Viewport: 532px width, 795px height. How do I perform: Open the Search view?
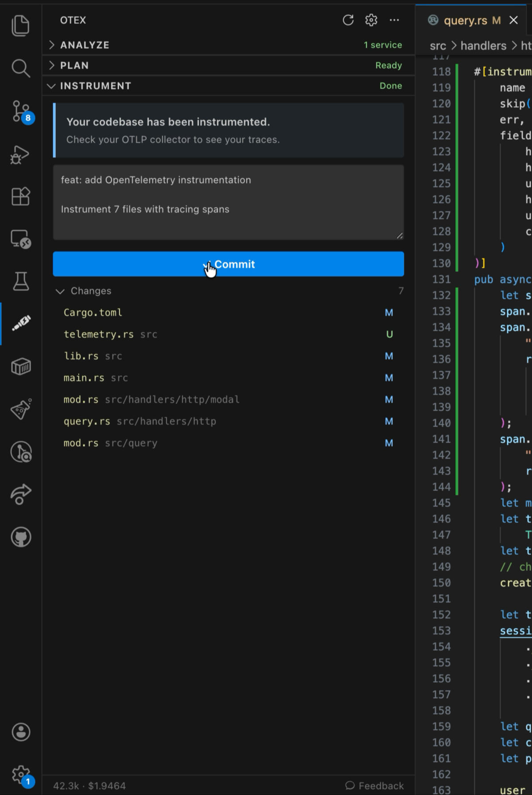[20, 68]
